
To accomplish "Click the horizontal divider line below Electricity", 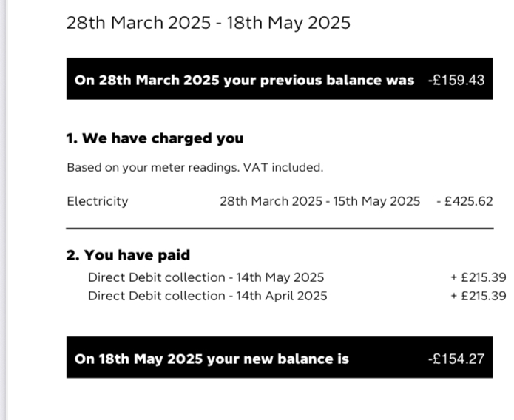I will point(280,228).
